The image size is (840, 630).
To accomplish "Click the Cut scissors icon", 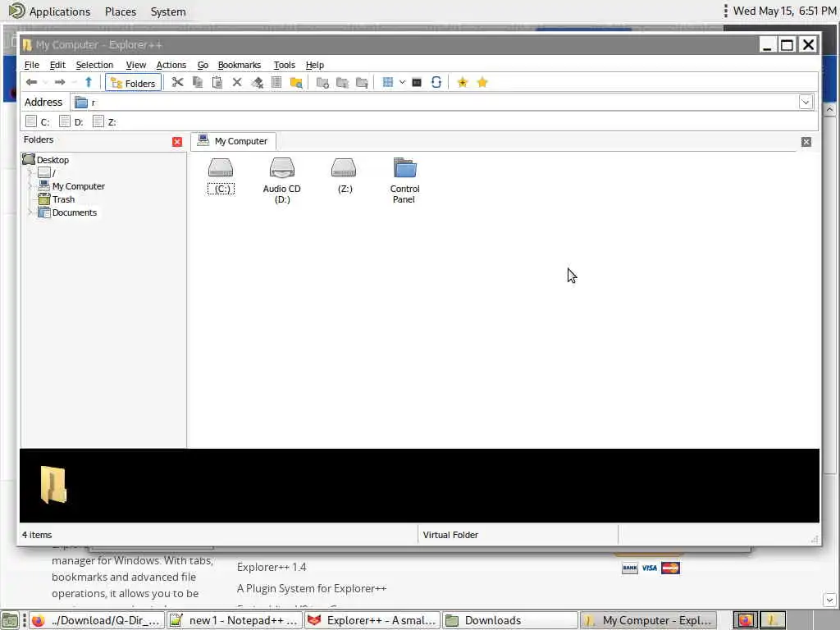I will [x=177, y=82].
